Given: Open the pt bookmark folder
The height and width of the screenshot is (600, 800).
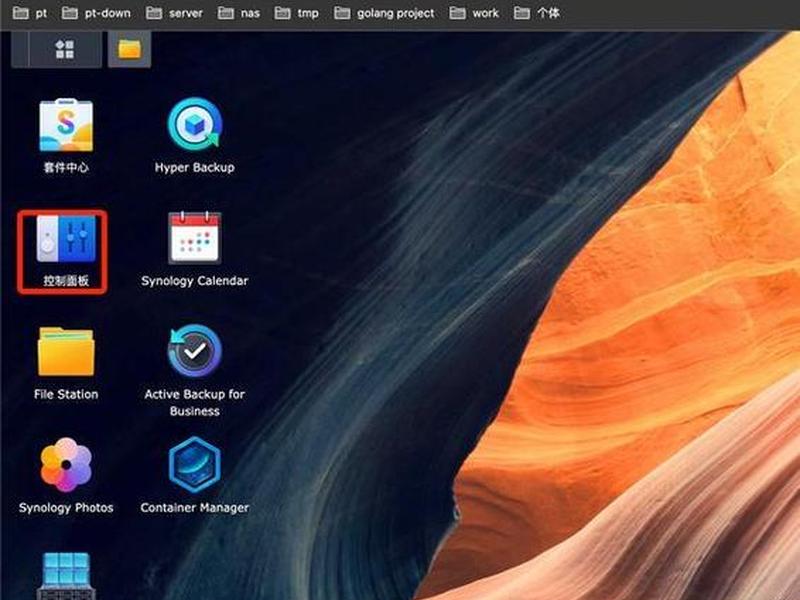Looking at the screenshot, I should click(30, 13).
